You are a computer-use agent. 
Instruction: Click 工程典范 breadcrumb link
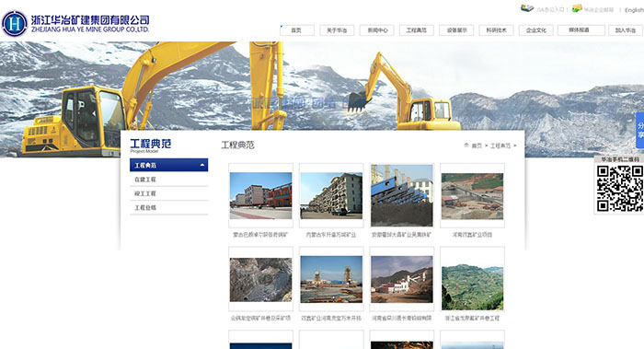click(x=500, y=145)
